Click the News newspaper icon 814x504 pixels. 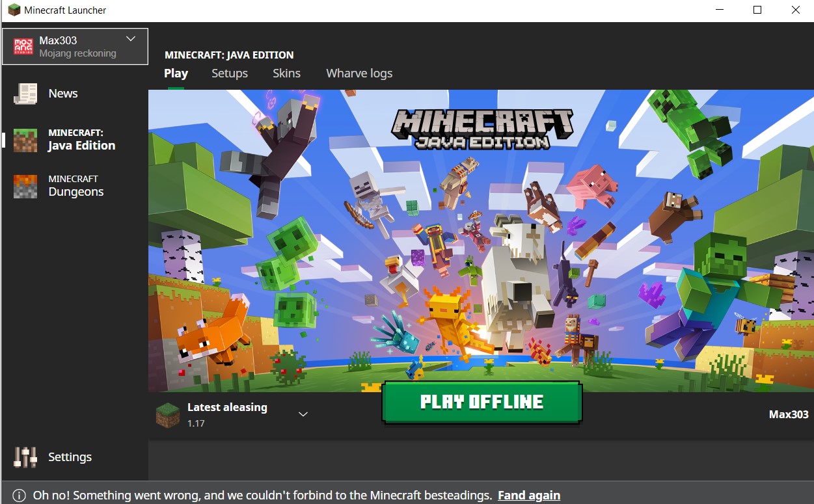pyautogui.click(x=25, y=94)
